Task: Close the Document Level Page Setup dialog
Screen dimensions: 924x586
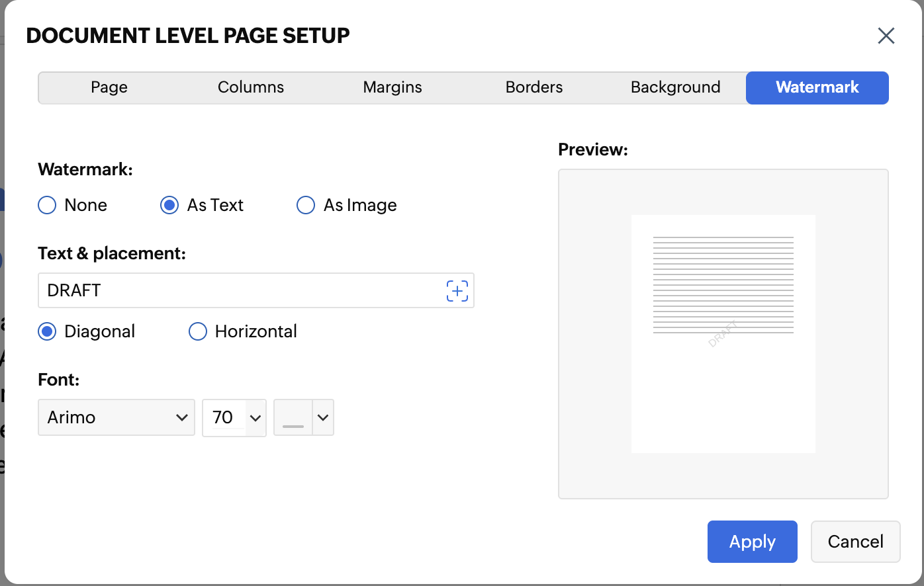Action: 886,36
